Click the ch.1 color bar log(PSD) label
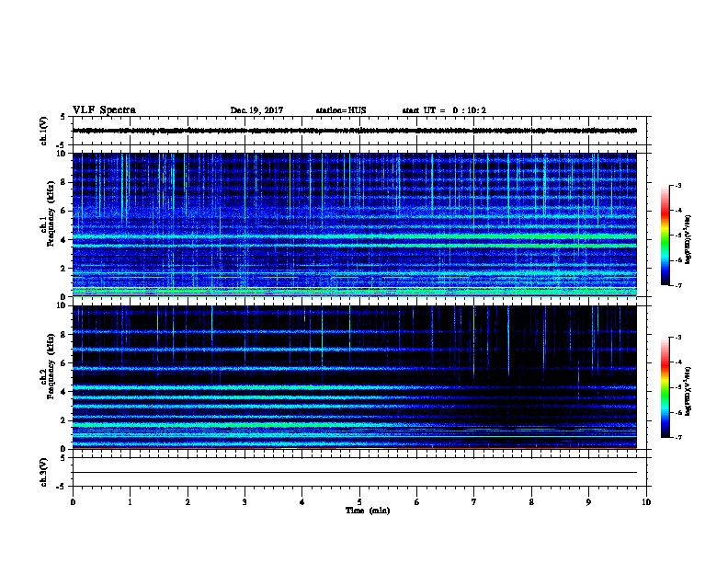 point(688,239)
